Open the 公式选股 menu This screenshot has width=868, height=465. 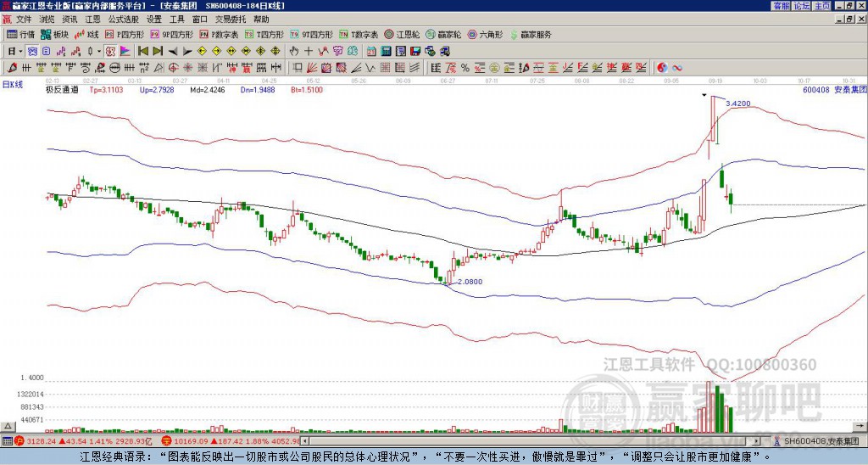124,20
